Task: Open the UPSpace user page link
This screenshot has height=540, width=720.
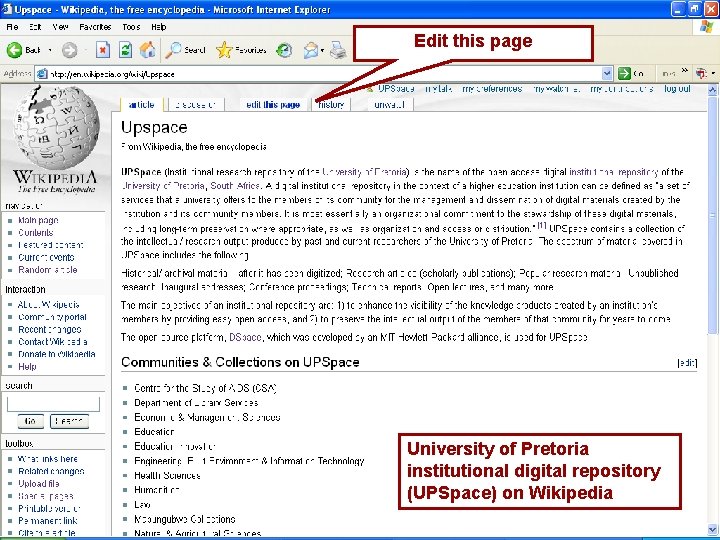Action: pyautogui.click(x=396, y=89)
